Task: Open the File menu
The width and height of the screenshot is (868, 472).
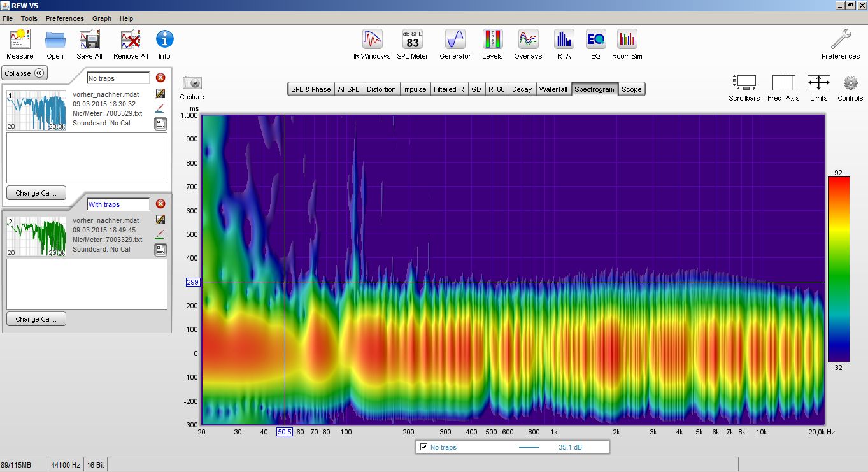Action: 8,18
